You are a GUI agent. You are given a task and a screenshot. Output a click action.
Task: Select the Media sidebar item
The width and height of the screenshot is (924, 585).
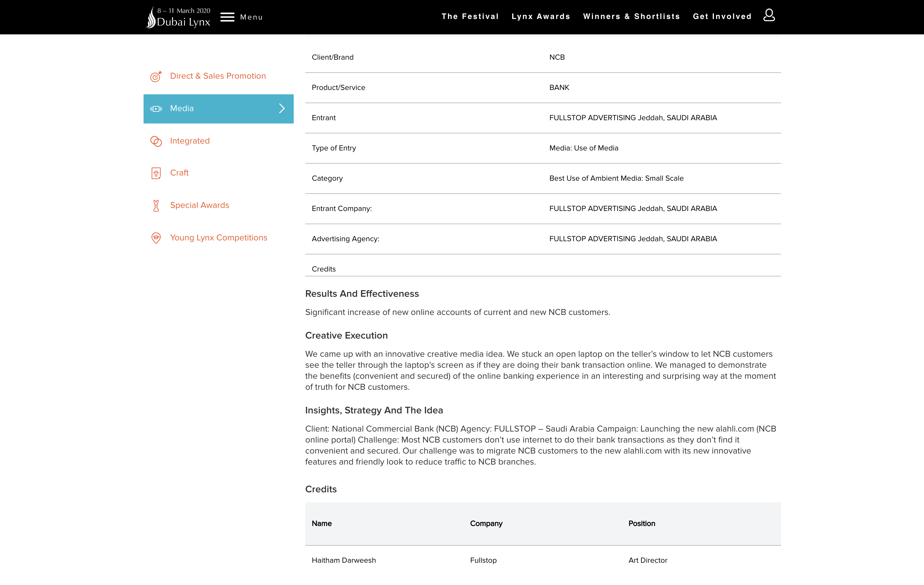[x=218, y=109]
